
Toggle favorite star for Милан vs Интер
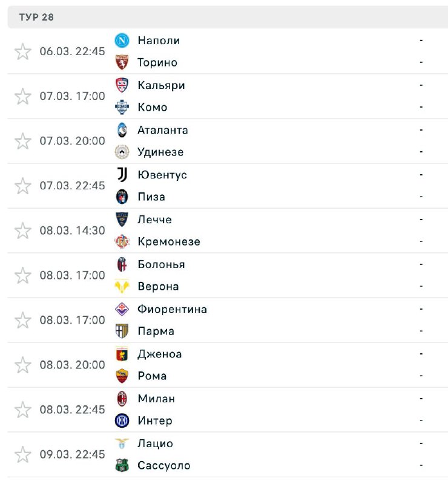coord(22,410)
